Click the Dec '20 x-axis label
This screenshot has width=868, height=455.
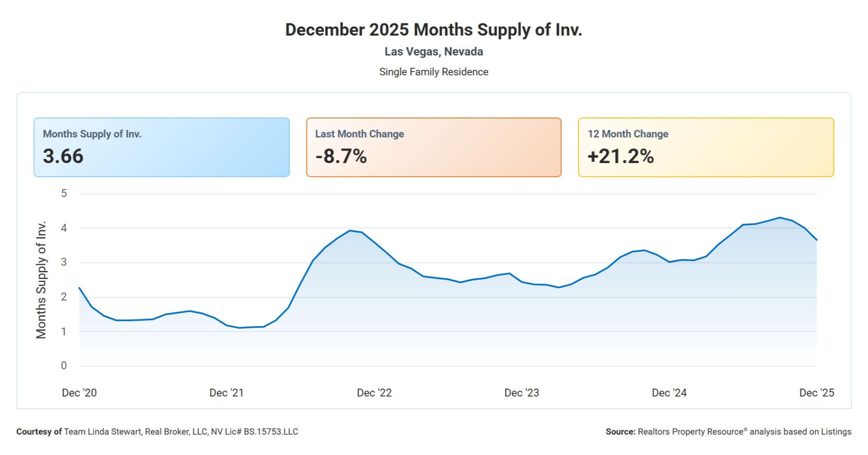click(79, 393)
